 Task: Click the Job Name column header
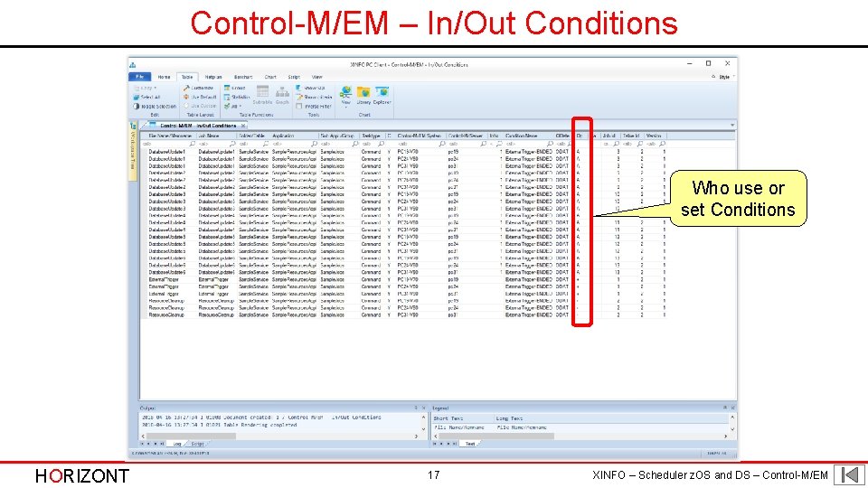pyautogui.click(x=217, y=136)
